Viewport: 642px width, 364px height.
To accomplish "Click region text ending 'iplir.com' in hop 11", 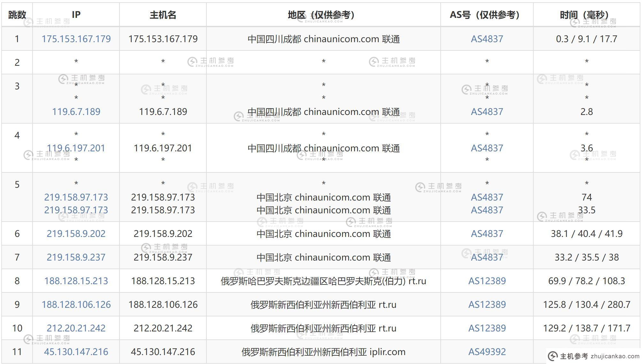I will [323, 352].
